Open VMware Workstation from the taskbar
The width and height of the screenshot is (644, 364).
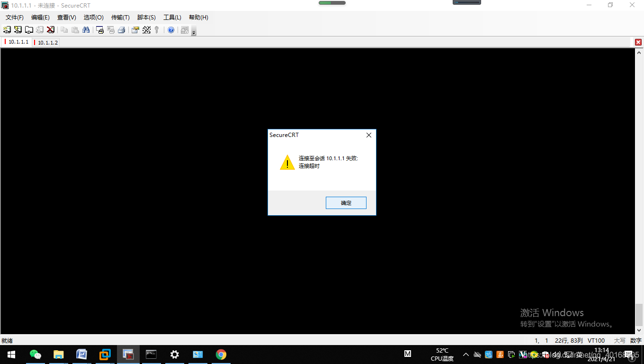coord(105,355)
